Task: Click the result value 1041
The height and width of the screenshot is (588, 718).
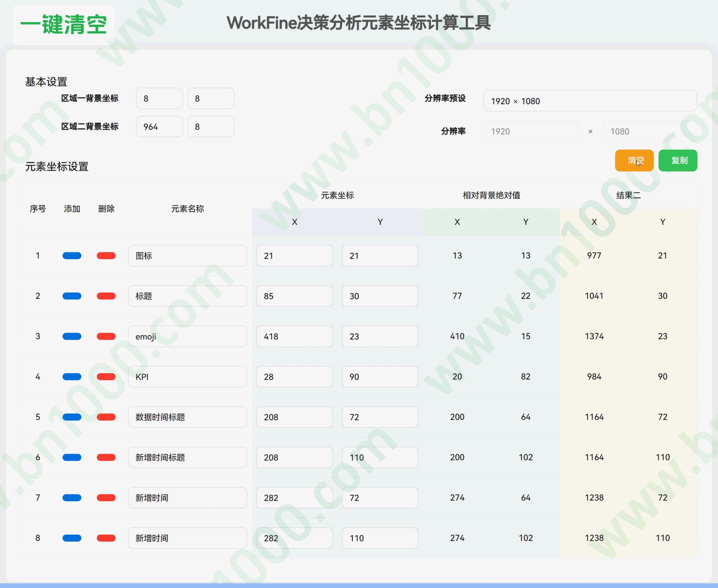Action: [x=594, y=296]
